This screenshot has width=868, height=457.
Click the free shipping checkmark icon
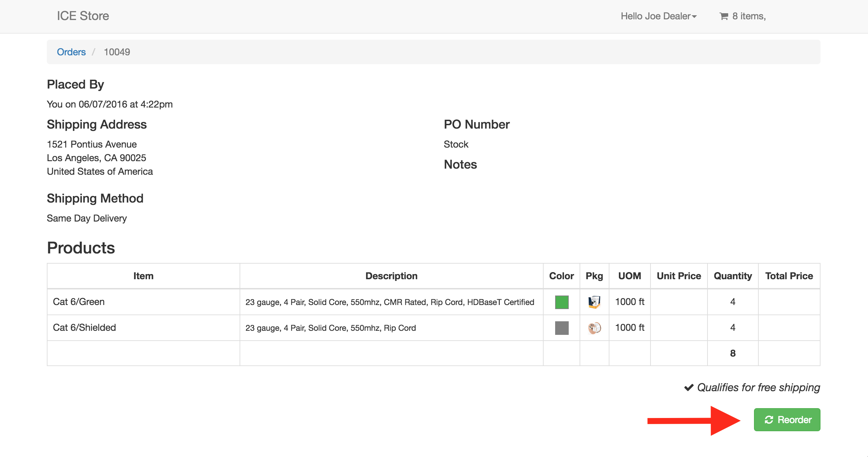point(688,387)
